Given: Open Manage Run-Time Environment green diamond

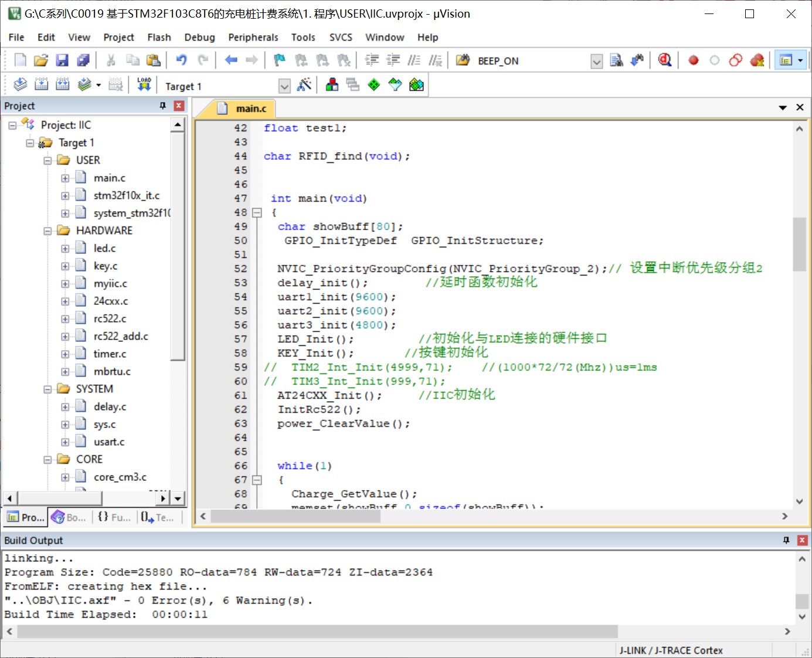Looking at the screenshot, I should coord(374,84).
